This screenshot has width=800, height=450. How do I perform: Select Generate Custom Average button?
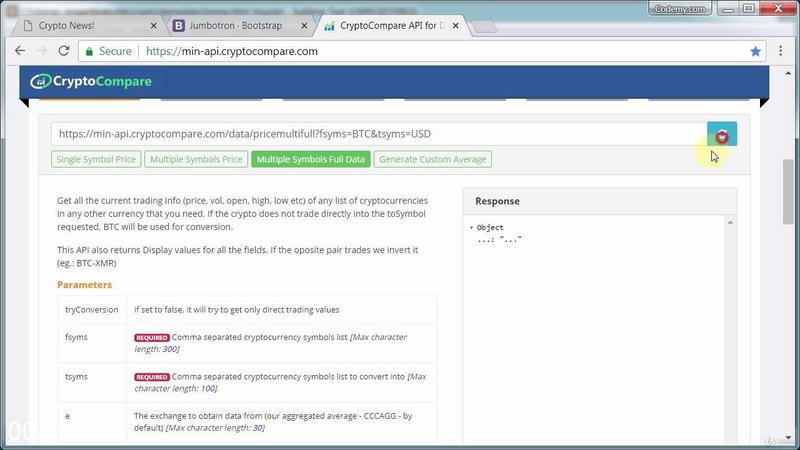[433, 159]
